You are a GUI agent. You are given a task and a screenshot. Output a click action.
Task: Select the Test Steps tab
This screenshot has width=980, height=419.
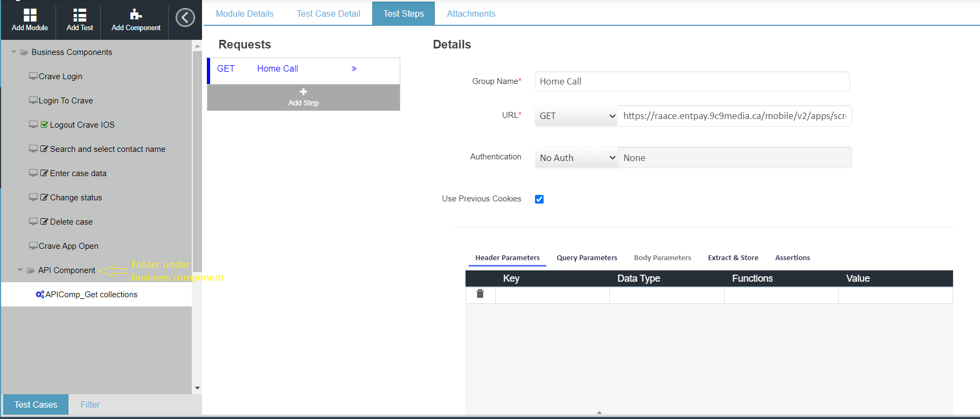click(404, 13)
